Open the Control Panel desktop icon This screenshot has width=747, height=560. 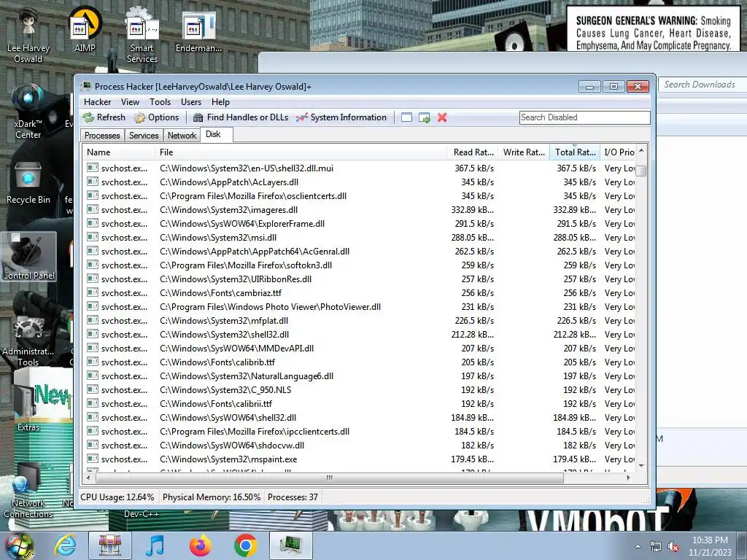[x=28, y=256]
